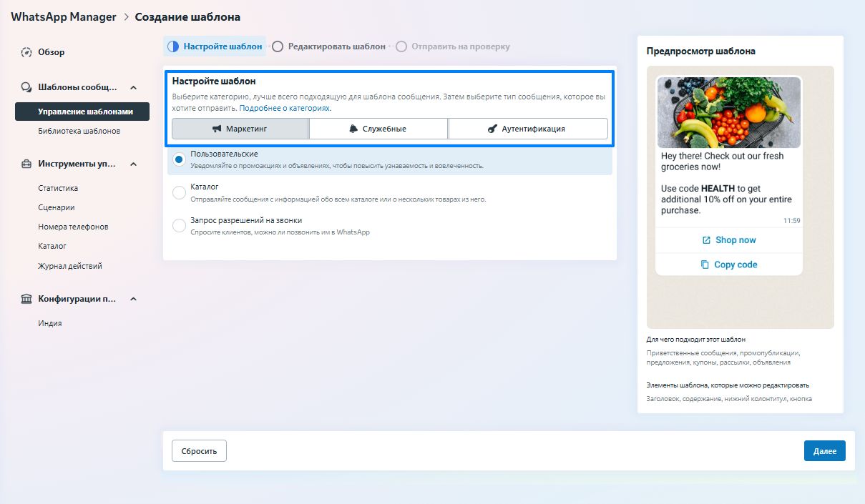The height and width of the screenshot is (504, 865).
Task: Collapse the Конфигурации section chevron
Action: (133, 299)
